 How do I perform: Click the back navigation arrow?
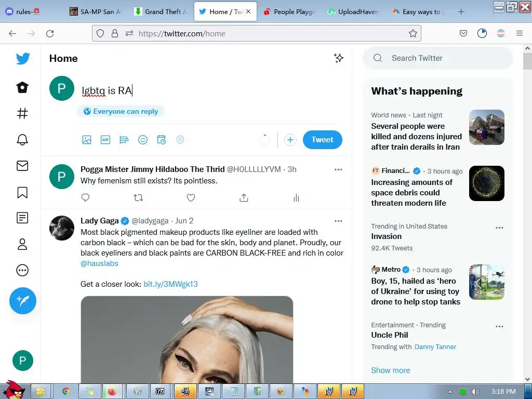click(12, 33)
